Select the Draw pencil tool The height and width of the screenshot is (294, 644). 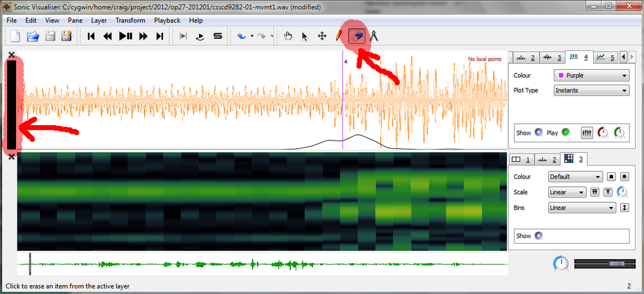(x=339, y=36)
